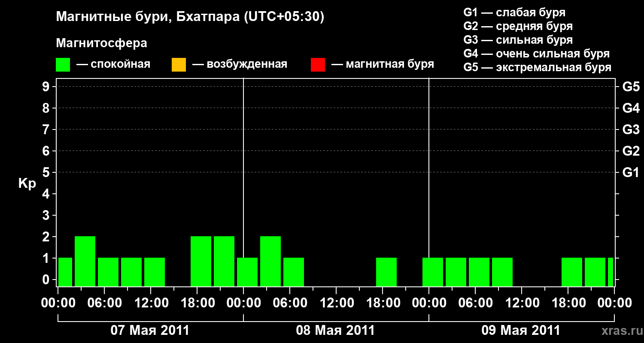Viewport: 644px width, 343px height.
Task: Click the right-axis 'G3' level label
Action: (631, 129)
